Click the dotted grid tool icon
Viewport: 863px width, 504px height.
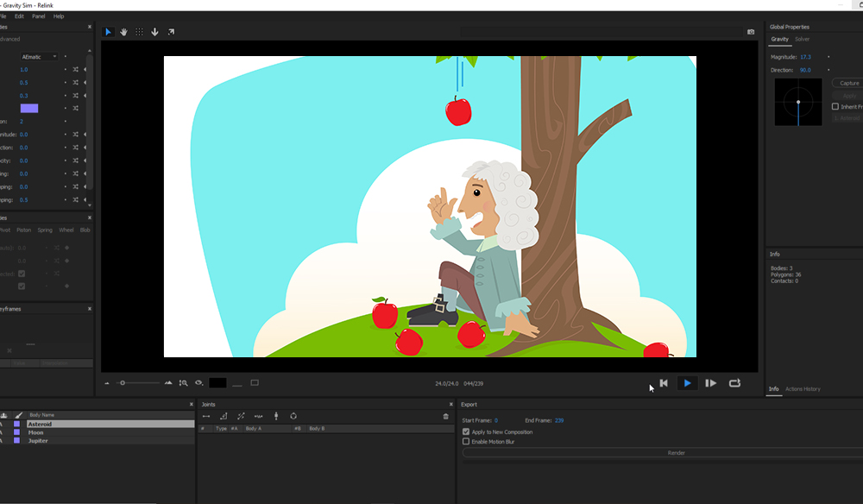coord(139,32)
